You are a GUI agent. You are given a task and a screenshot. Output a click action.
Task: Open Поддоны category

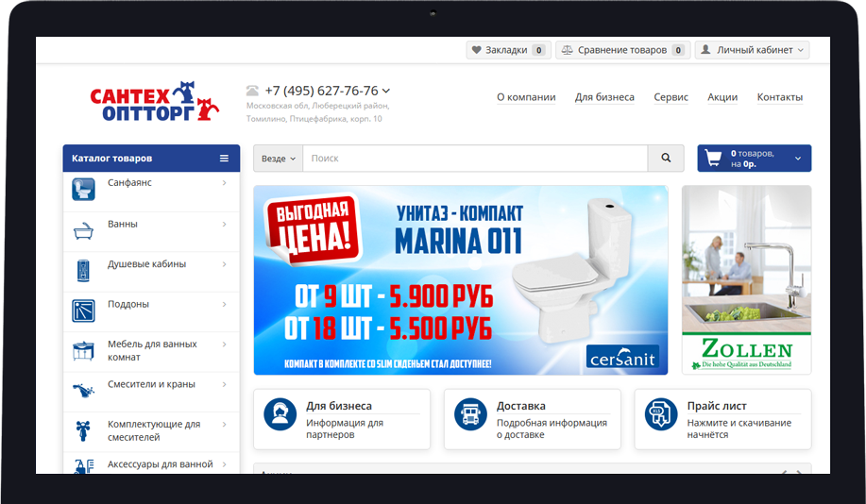(x=128, y=304)
